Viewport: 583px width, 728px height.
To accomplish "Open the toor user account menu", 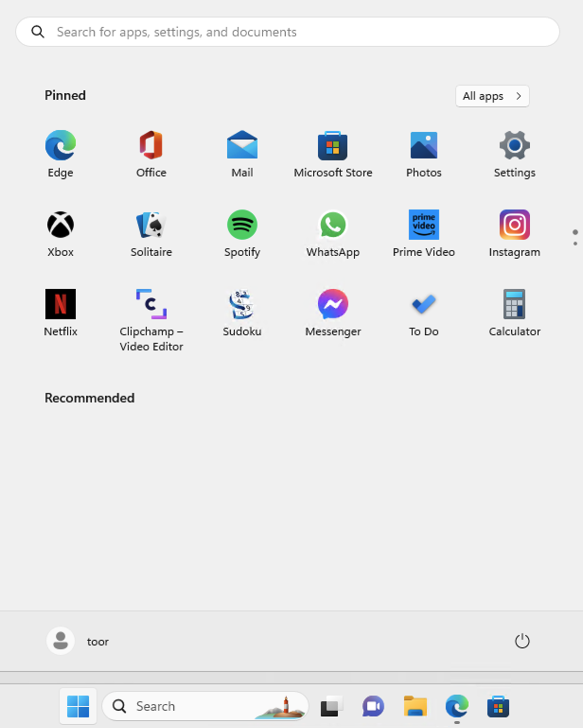I will click(x=78, y=641).
